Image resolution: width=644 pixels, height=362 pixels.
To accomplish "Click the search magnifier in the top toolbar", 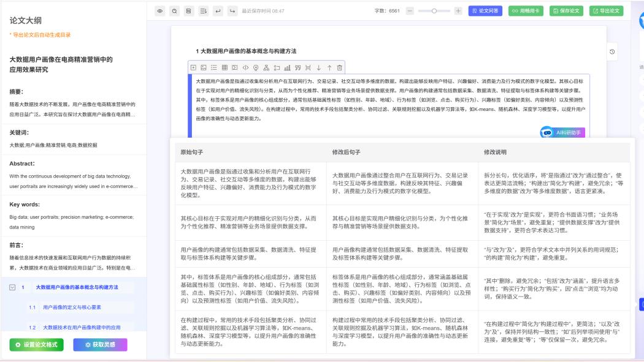I will pyautogui.click(x=175, y=10).
